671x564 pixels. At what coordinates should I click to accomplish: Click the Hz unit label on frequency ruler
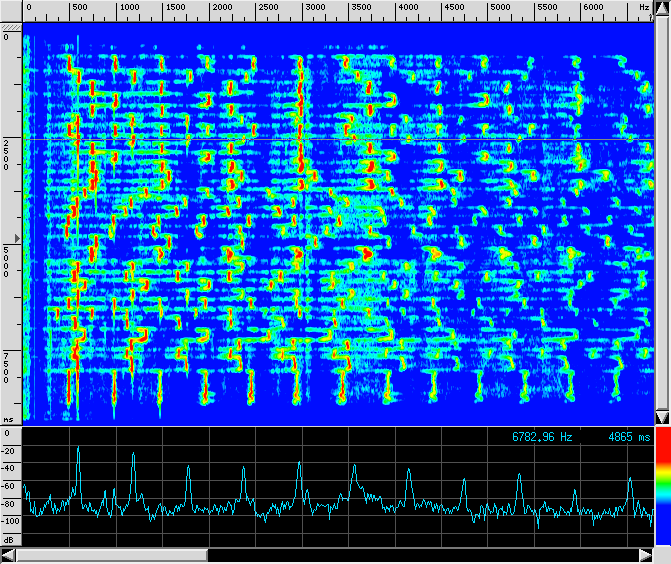pyautogui.click(x=644, y=8)
